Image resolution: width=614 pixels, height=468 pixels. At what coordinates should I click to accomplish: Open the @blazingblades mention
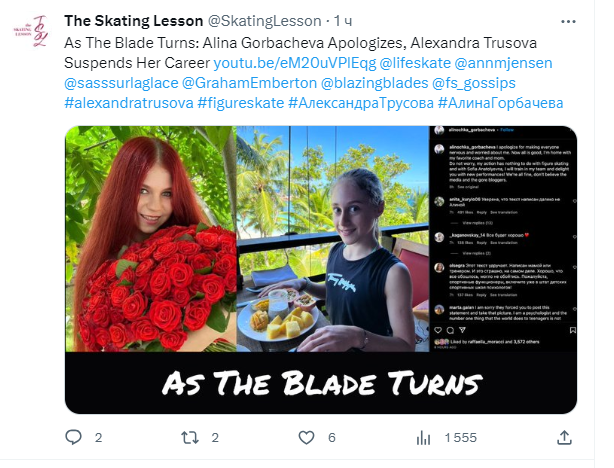pyautogui.click(x=374, y=83)
